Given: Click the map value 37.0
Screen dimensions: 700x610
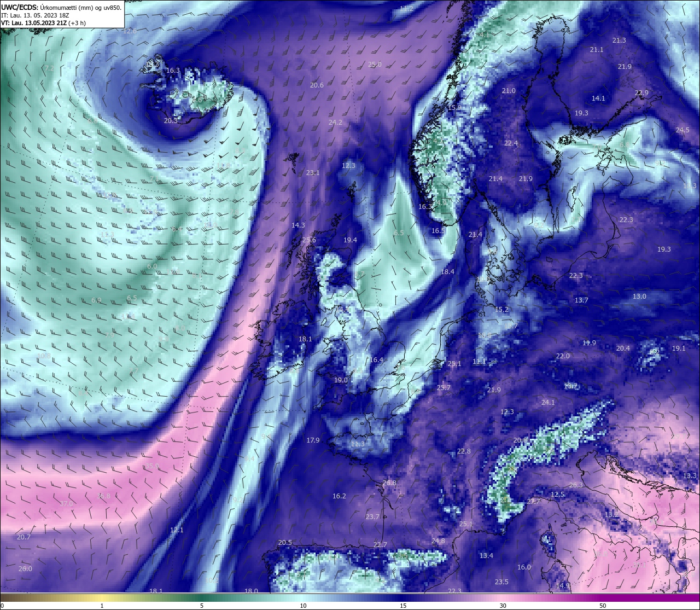Looking at the screenshot, I should pos(66,503).
